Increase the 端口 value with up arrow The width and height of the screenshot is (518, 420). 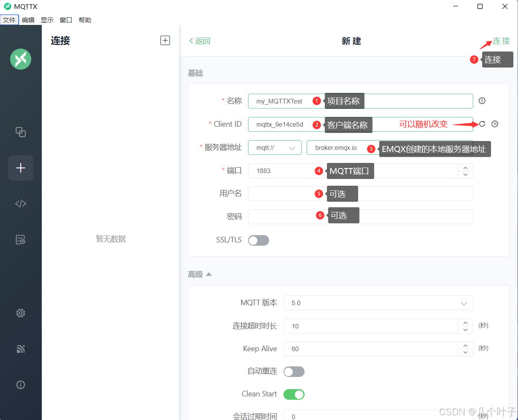[465, 167]
